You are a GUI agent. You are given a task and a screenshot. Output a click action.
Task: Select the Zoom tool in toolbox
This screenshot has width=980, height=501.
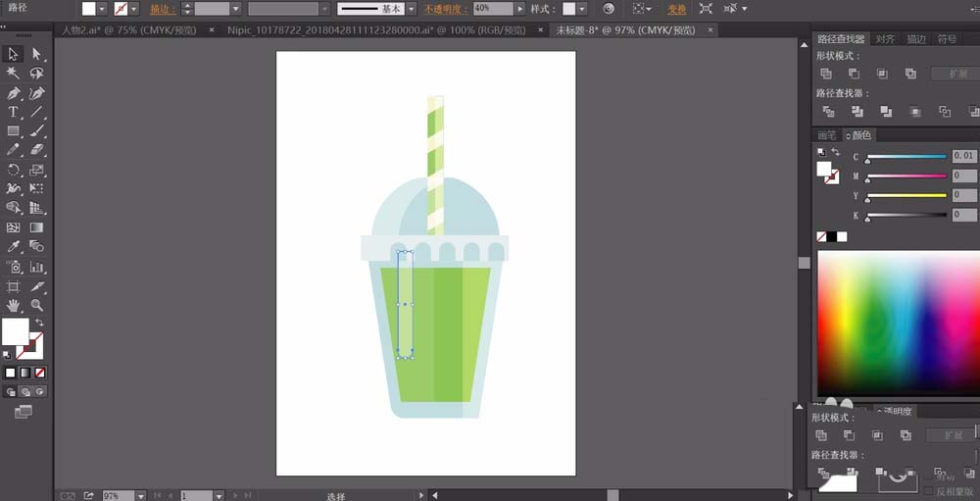37,306
